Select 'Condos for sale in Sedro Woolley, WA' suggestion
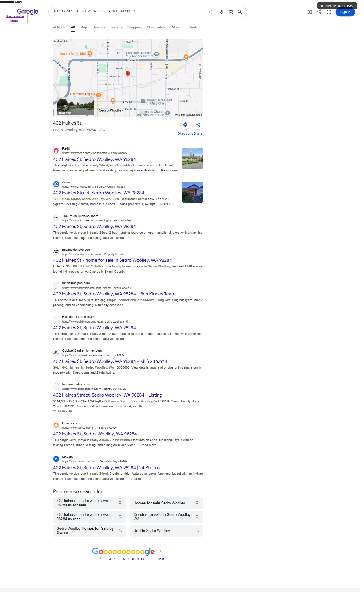 (166, 517)
